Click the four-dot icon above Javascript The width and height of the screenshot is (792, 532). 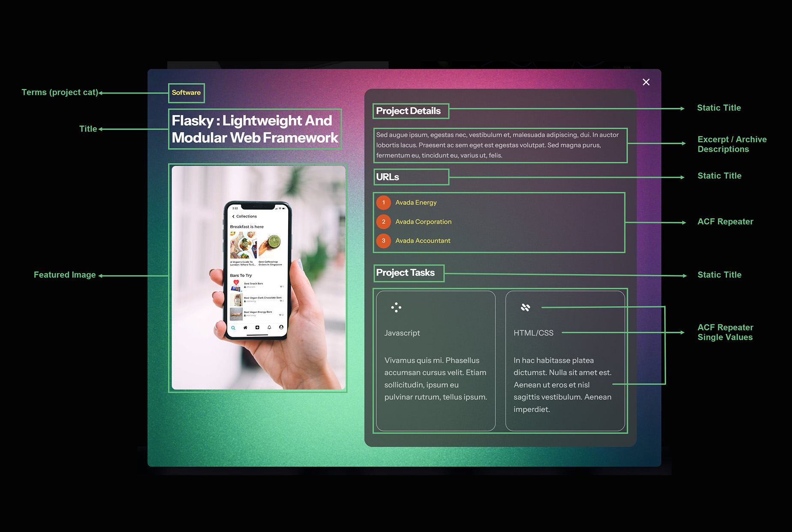(x=396, y=307)
